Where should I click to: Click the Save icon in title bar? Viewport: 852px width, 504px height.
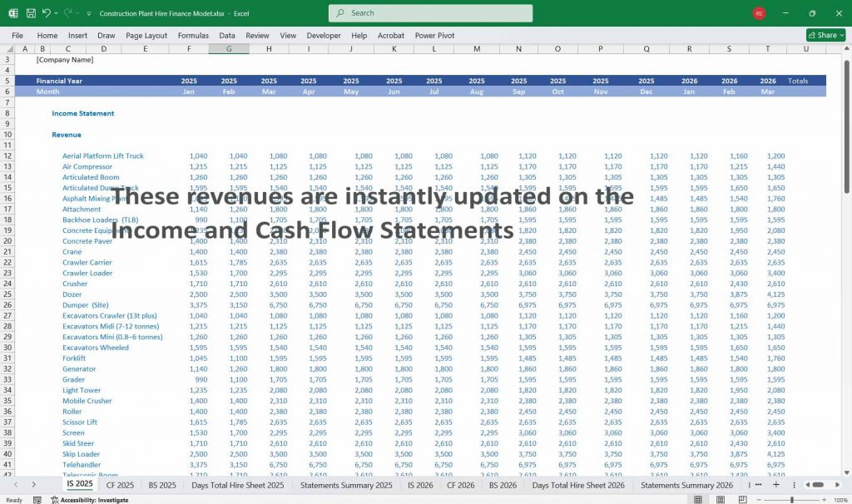(31, 13)
